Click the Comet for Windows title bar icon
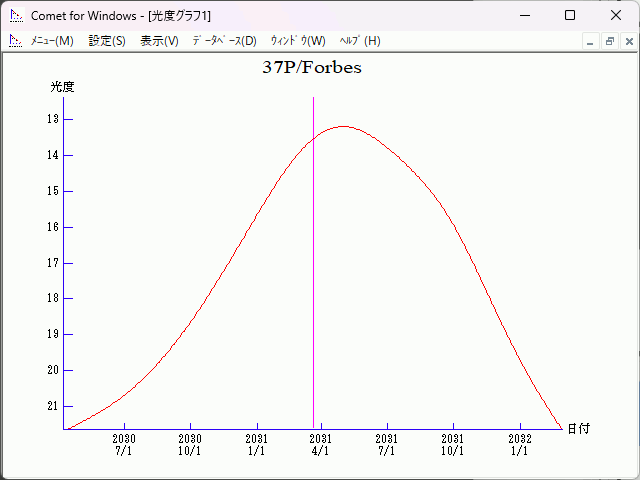The height and width of the screenshot is (480, 640). tap(15, 16)
